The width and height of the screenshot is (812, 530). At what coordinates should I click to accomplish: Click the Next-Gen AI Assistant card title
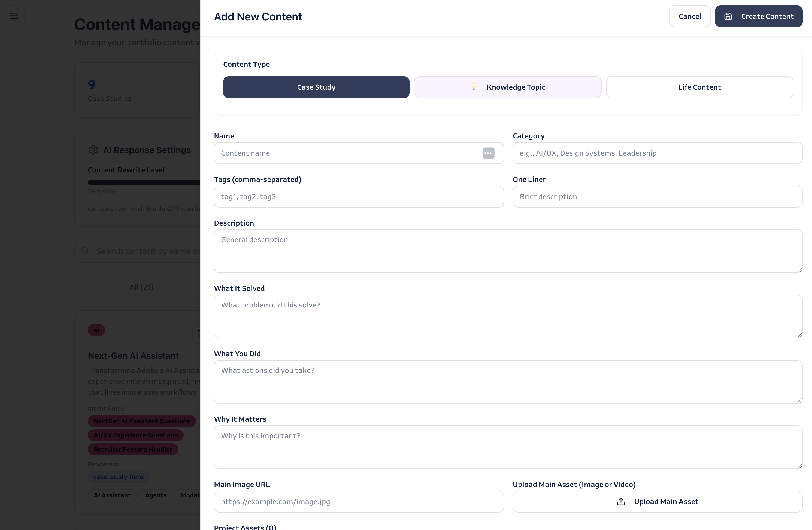point(133,356)
